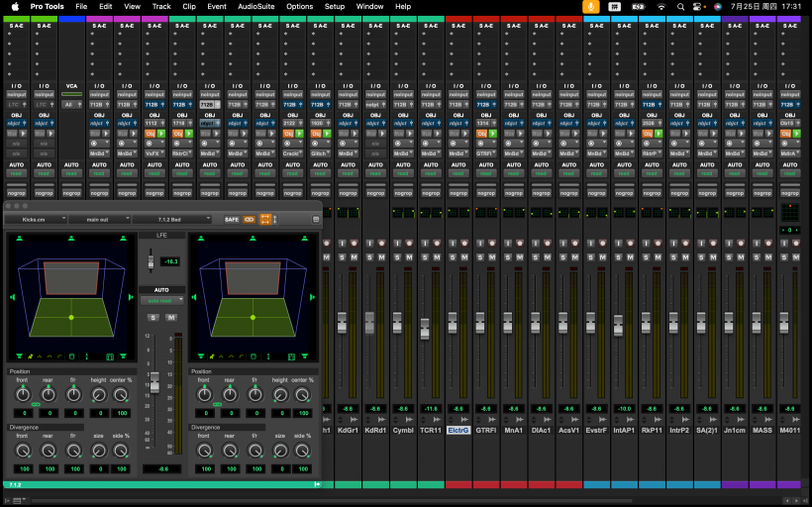Toggle Obj button on RktrCl strip
The height and width of the screenshot is (507, 812).
[x=177, y=134]
